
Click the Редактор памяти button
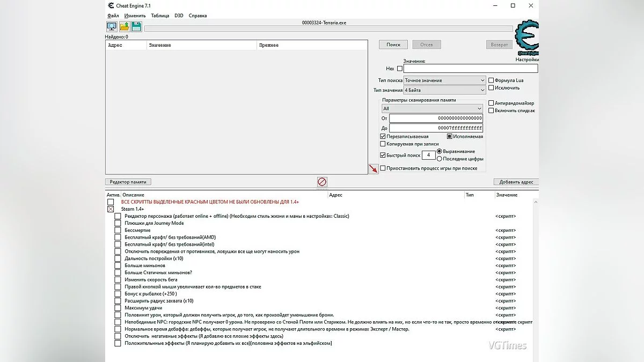(128, 182)
